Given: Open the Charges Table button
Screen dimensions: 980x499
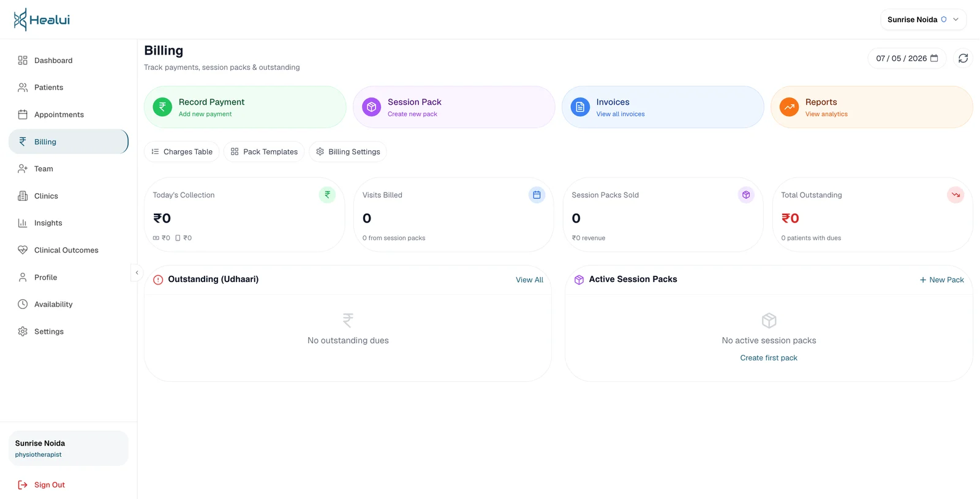Looking at the screenshot, I should coord(182,152).
